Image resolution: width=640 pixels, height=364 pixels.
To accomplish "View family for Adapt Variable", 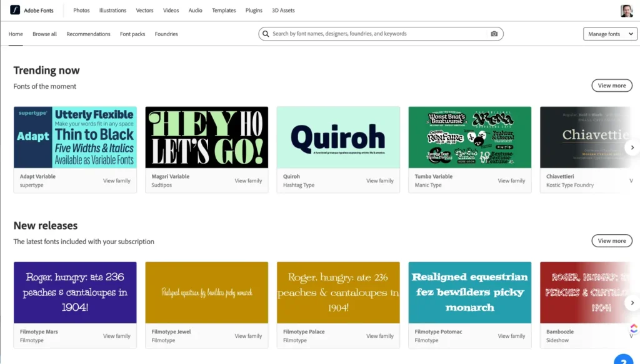I will [x=117, y=180].
